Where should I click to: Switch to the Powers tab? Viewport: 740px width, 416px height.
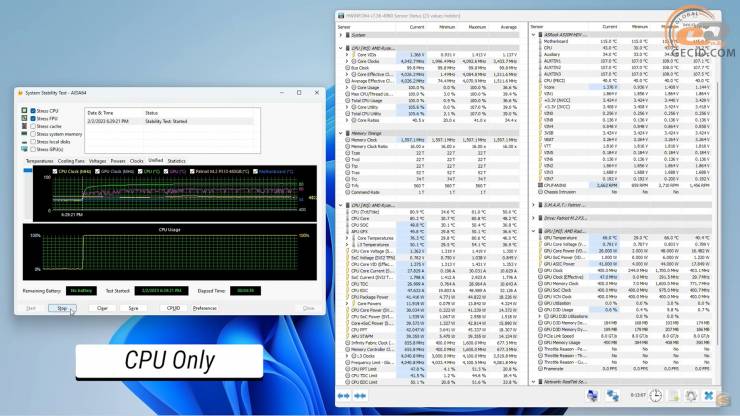coord(118,161)
